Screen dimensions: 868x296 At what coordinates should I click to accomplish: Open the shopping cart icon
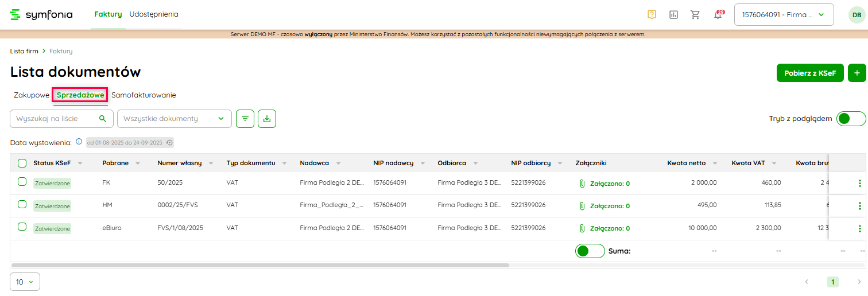(x=695, y=15)
